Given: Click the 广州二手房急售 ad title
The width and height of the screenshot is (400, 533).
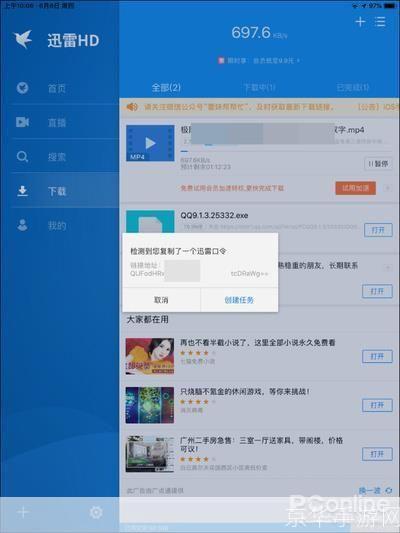Looking at the screenshot, I should [x=261, y=445].
